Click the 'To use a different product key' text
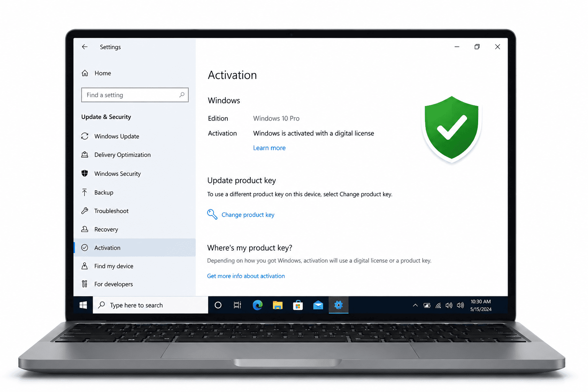This screenshot has width=588, height=392. (x=300, y=194)
